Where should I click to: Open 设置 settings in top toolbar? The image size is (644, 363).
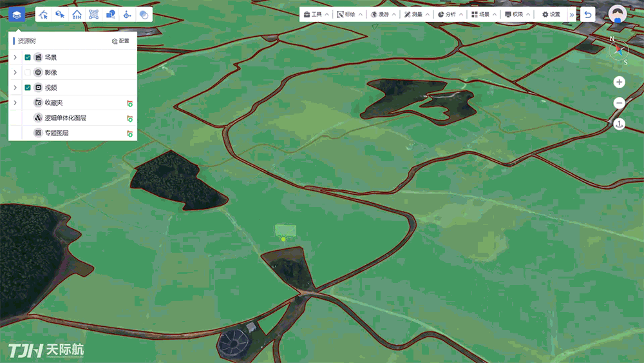[x=551, y=14]
